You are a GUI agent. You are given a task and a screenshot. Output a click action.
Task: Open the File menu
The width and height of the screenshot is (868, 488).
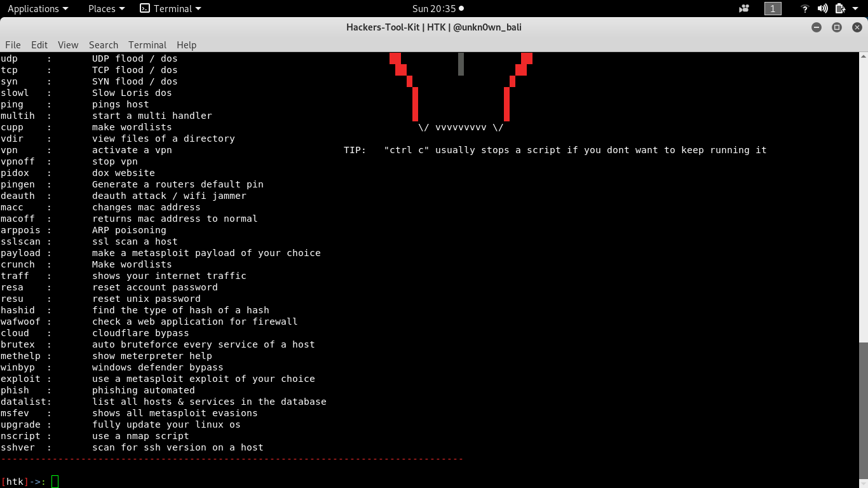pos(13,44)
